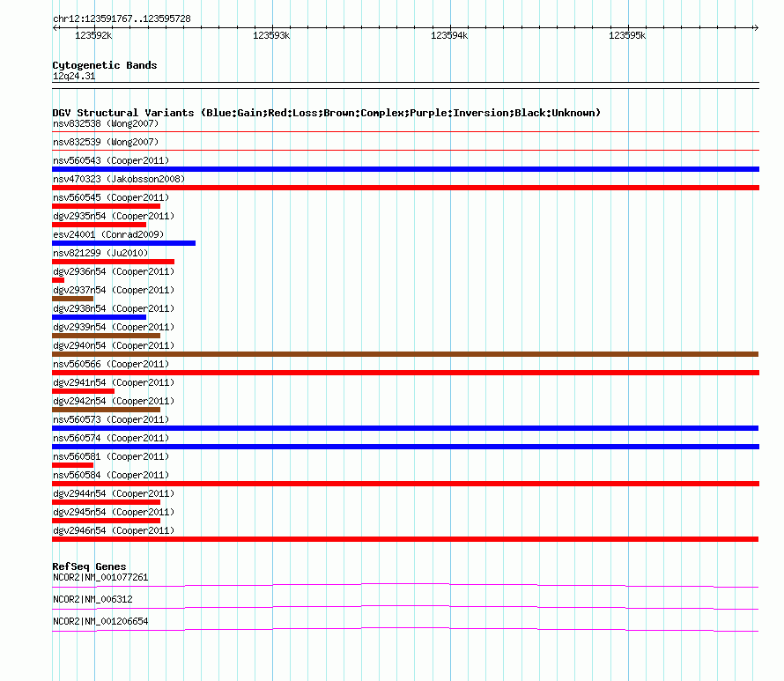Click the NCOR2|NM_006312 gene label
The height and width of the screenshot is (681, 784).
pyautogui.click(x=92, y=599)
